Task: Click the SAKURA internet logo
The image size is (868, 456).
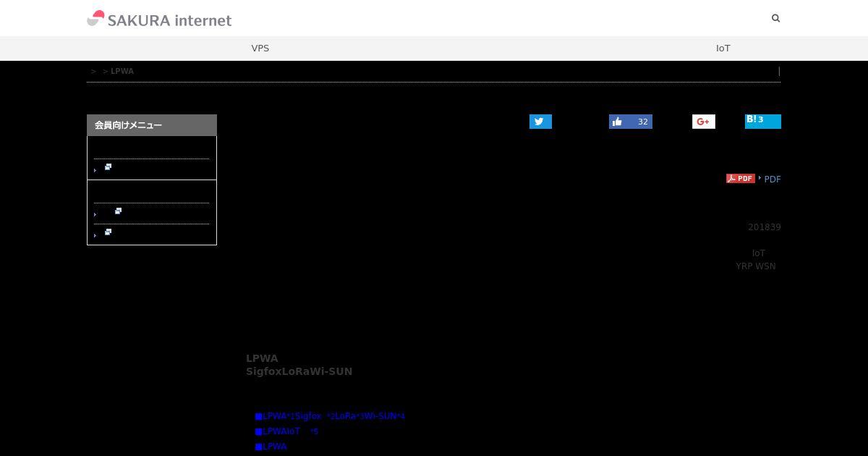Action: [159, 19]
